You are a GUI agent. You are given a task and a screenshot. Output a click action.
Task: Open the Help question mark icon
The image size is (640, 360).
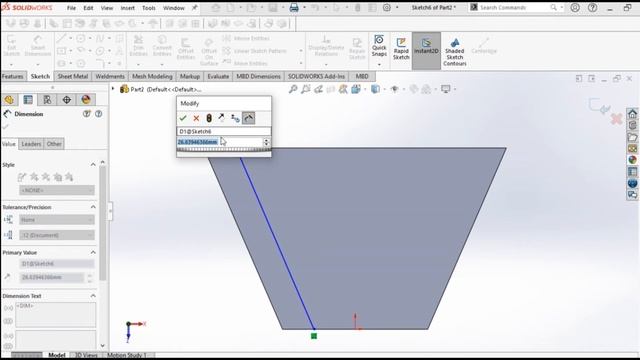pyautogui.click(x=592, y=7)
